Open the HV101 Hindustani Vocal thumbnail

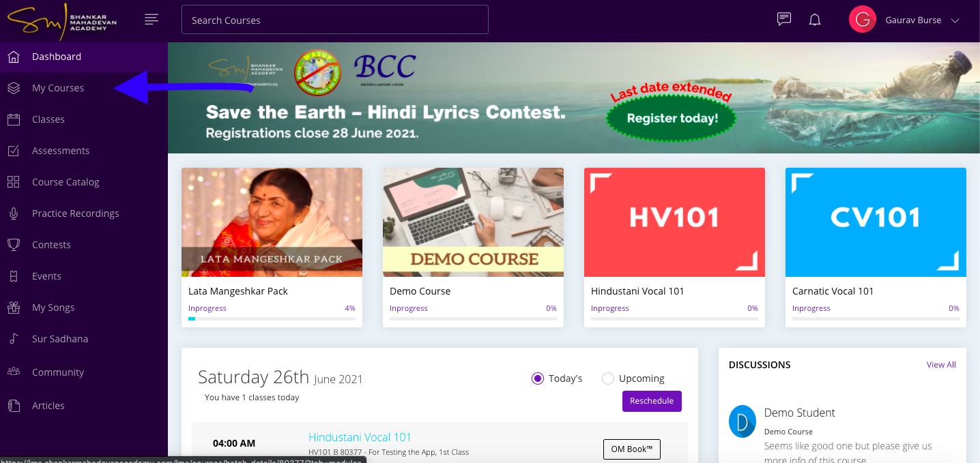(674, 222)
